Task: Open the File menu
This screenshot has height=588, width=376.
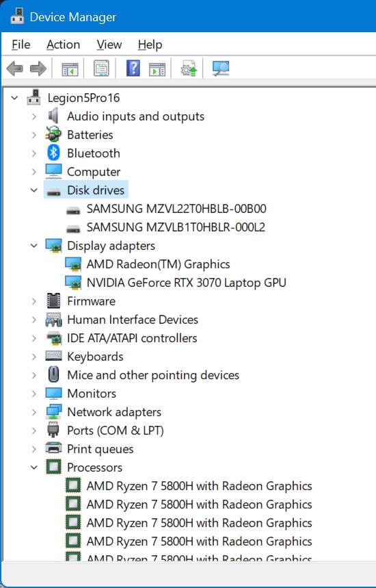Action: (x=21, y=44)
